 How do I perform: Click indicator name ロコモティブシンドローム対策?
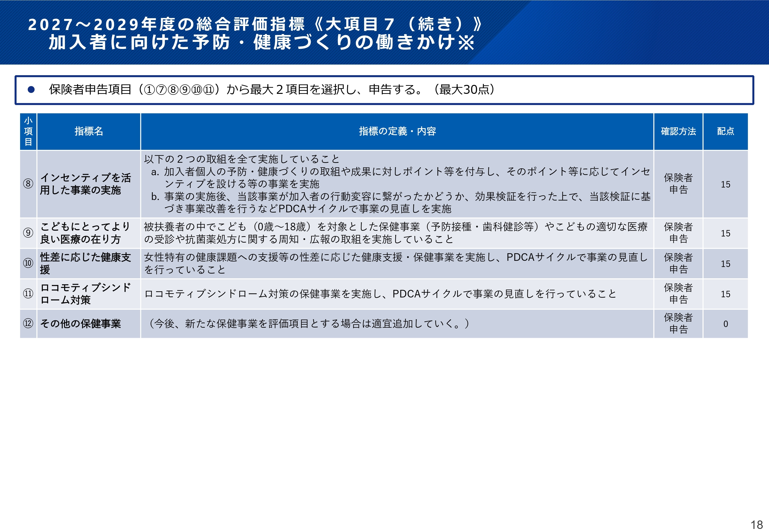pos(85,293)
